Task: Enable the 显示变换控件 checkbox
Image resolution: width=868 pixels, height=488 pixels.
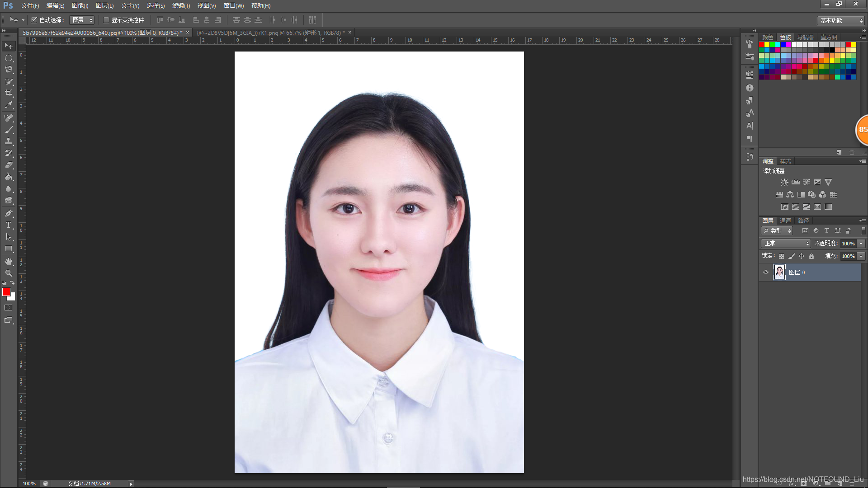Action: [106, 20]
